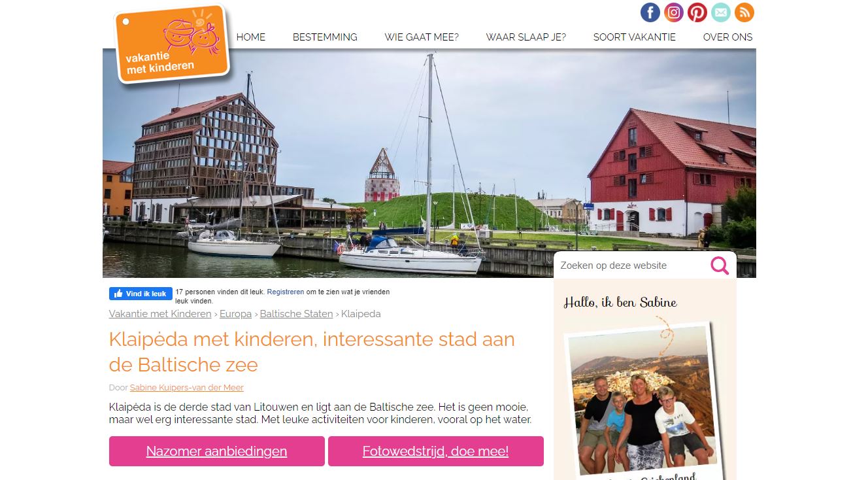Open the Pinterest social icon
This screenshot has height=480, width=868.
(697, 12)
